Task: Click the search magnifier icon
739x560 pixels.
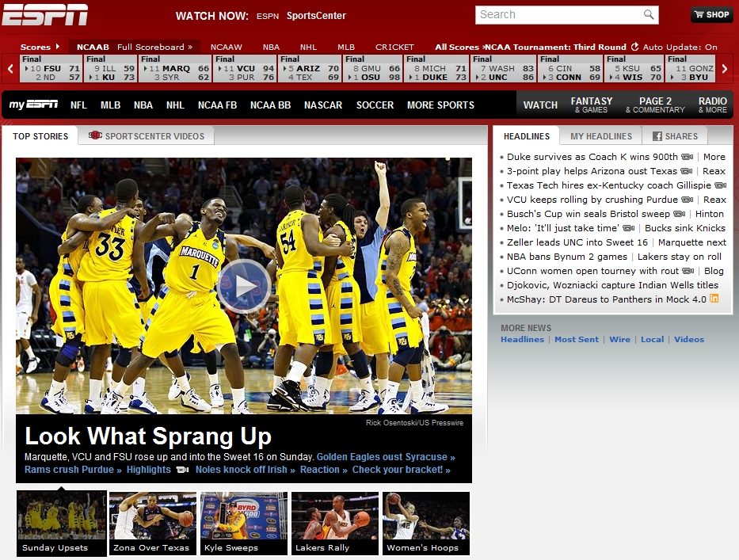Action: click(649, 14)
